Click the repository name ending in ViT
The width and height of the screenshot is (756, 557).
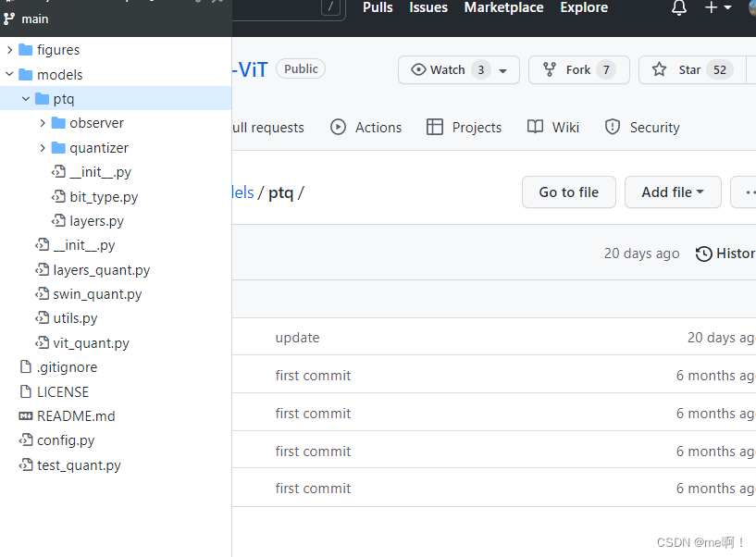[250, 69]
